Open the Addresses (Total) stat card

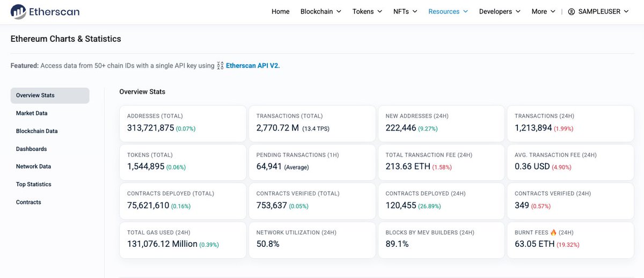pyautogui.click(x=183, y=123)
